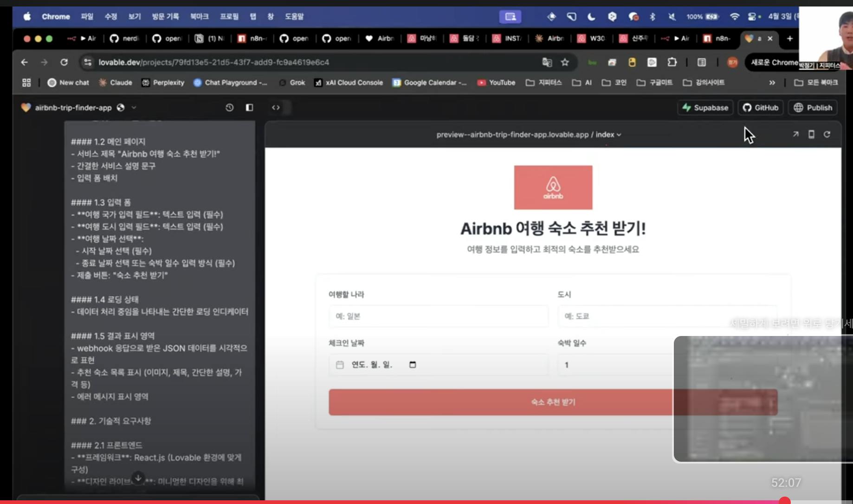Toggle the code view in Lovable
Viewport: 853px width, 504px height.
tap(276, 108)
